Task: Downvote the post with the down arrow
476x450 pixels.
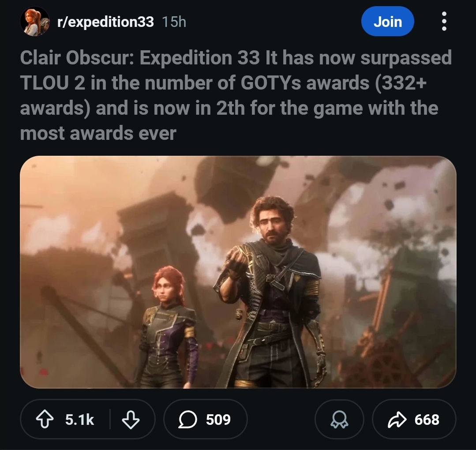Action: pos(131,420)
